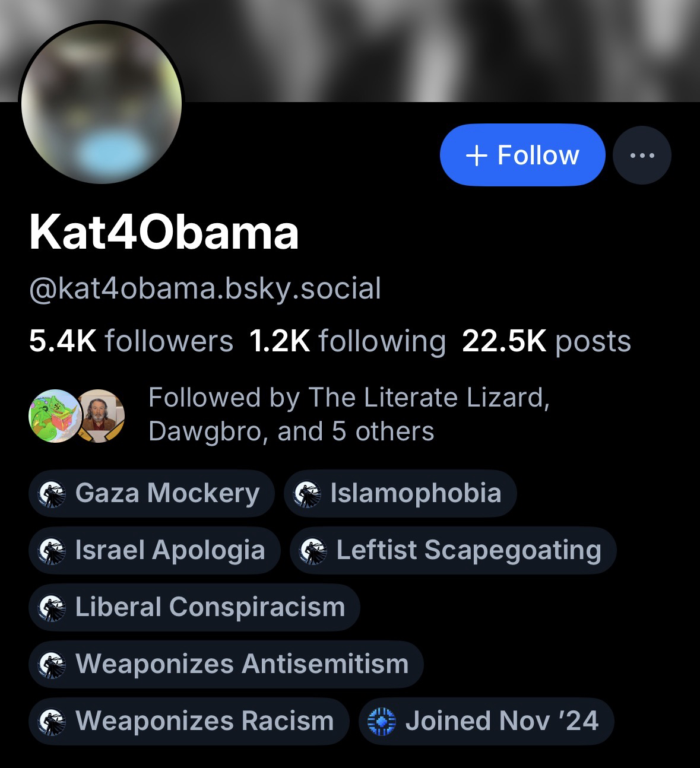Tap the blurred banner image
The height and width of the screenshot is (768, 700).
coord(416,47)
